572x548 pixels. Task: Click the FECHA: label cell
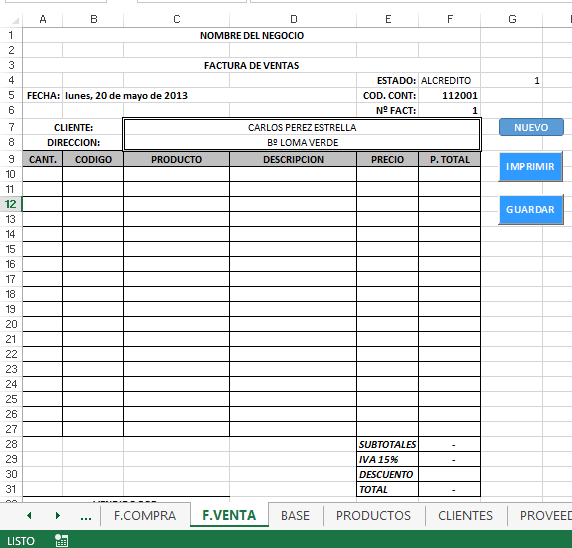43,96
